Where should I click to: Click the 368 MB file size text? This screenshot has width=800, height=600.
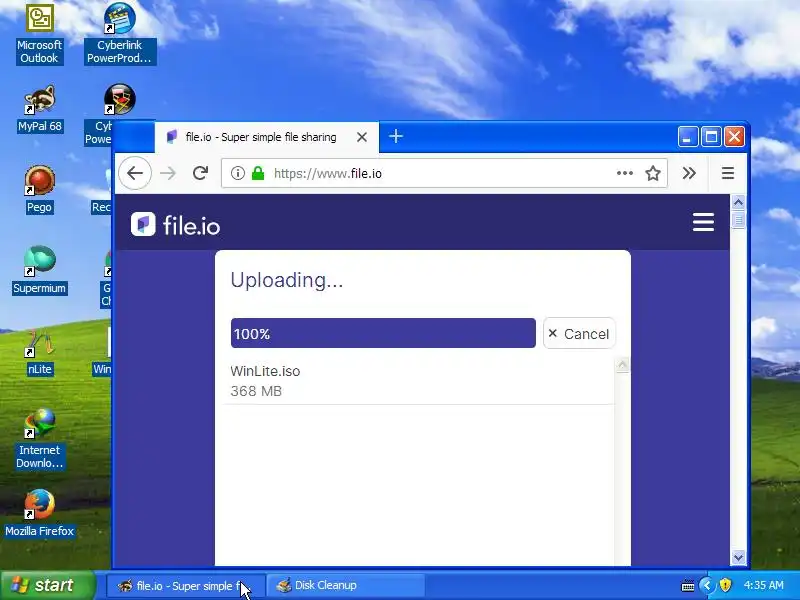coord(256,391)
